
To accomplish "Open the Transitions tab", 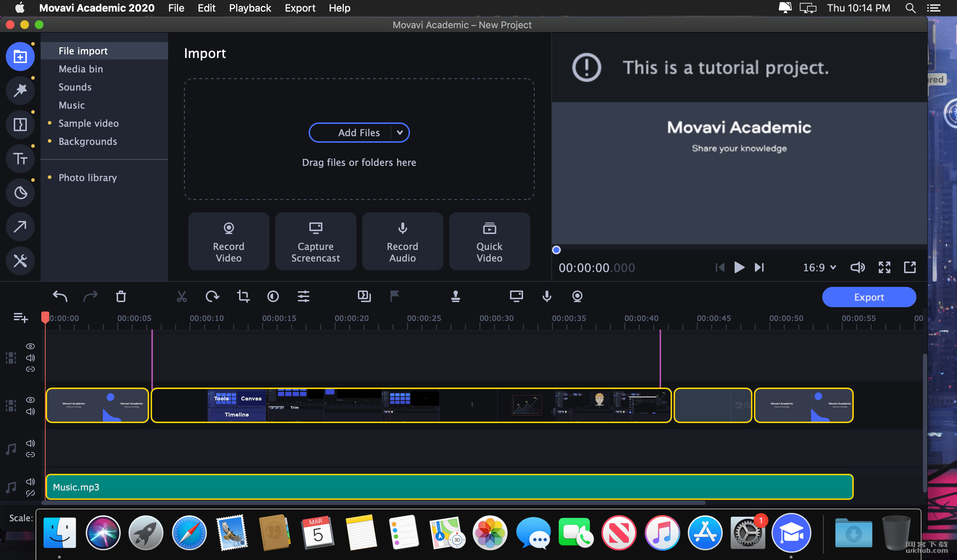I will [x=20, y=125].
